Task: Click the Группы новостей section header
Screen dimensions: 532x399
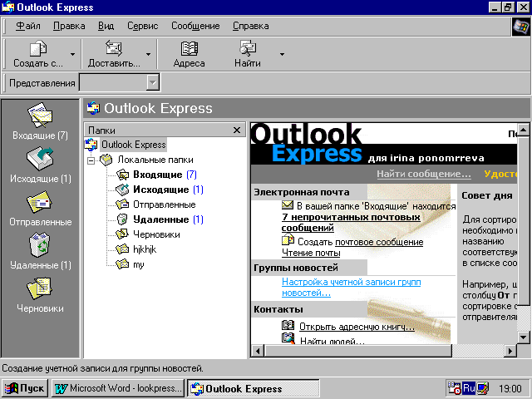Action: pos(296,268)
